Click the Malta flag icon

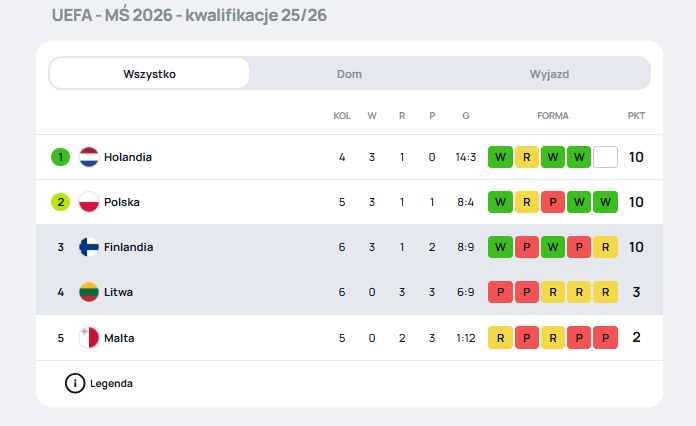(x=88, y=338)
